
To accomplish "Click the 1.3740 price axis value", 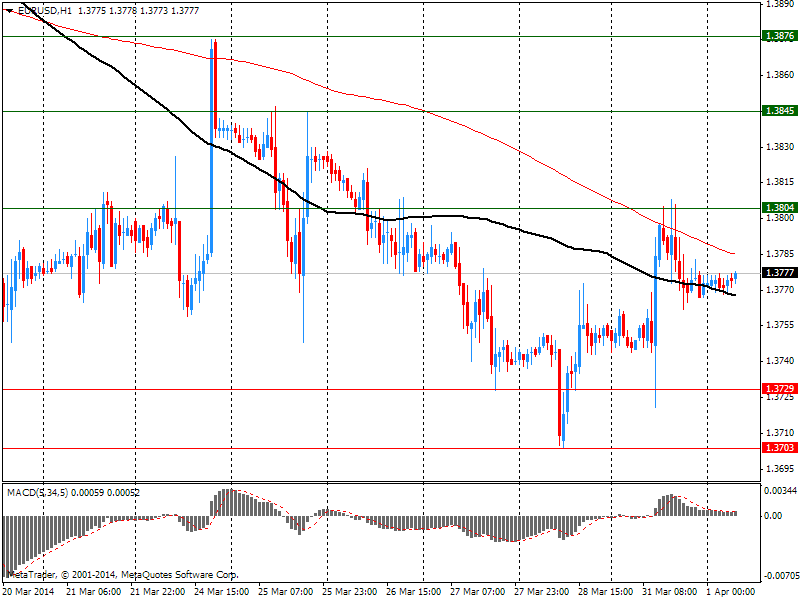I will click(x=779, y=361).
